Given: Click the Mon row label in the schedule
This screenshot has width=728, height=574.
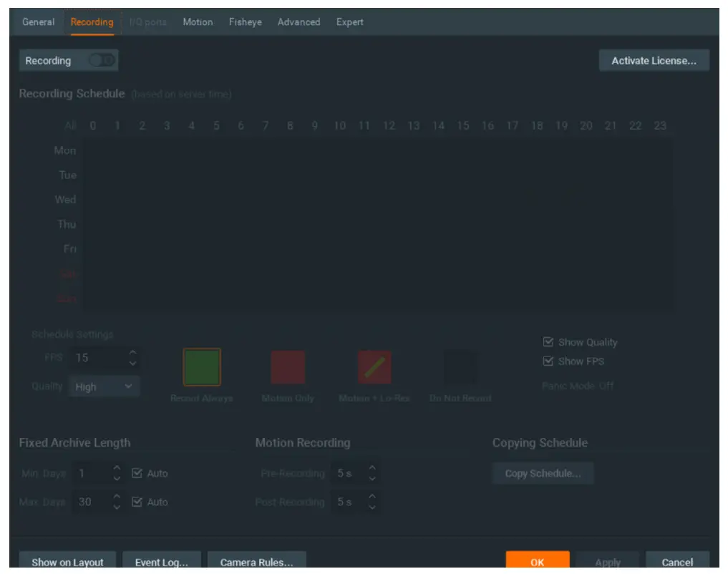Looking at the screenshot, I should click(65, 150).
